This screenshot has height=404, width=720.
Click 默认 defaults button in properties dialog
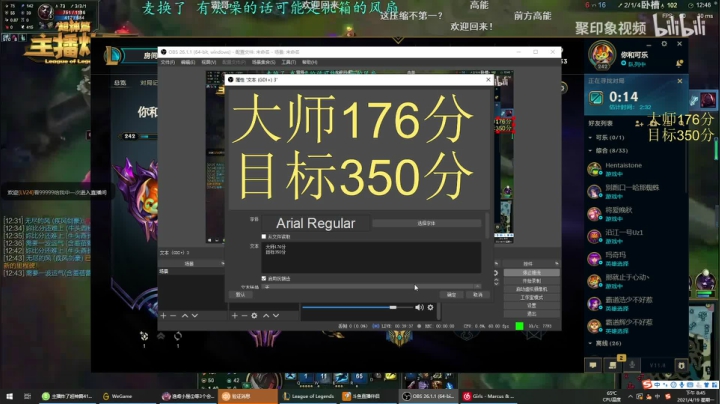tap(240, 295)
